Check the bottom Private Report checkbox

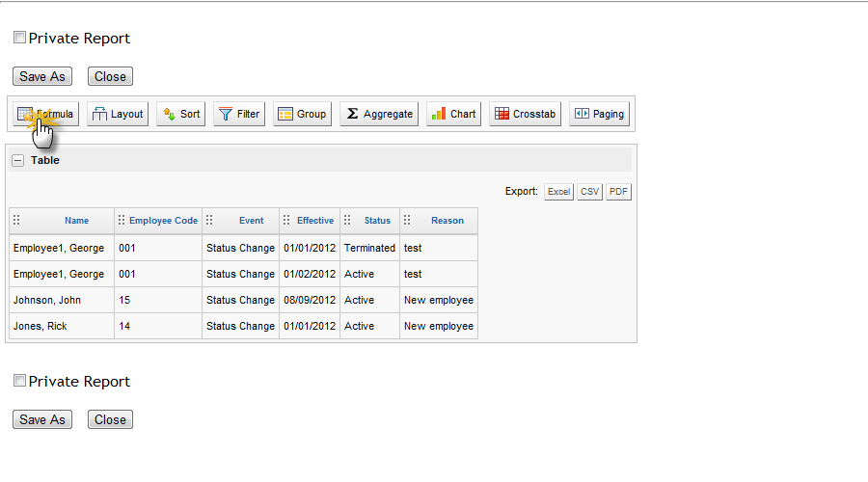19,381
